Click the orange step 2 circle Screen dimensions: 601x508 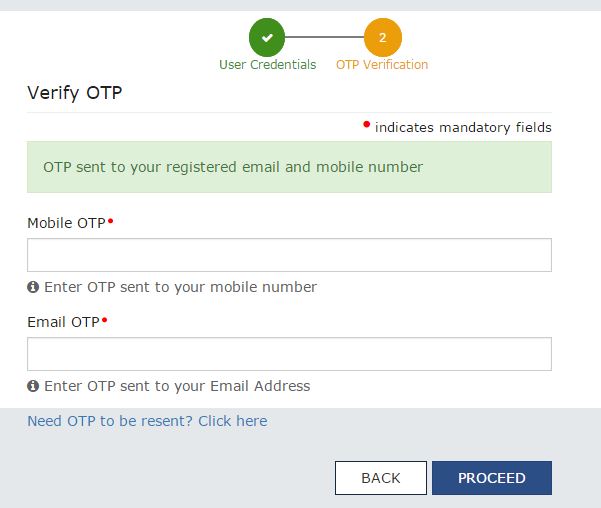click(383, 38)
